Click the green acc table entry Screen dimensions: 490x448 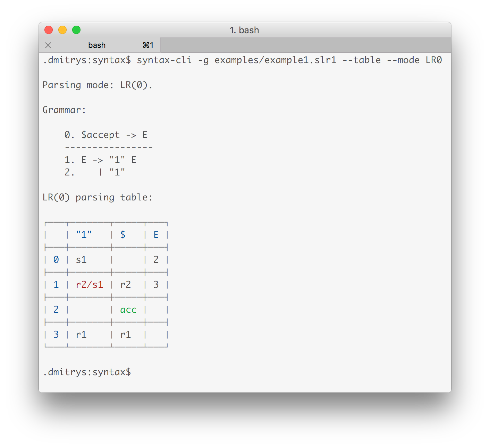[x=128, y=310]
